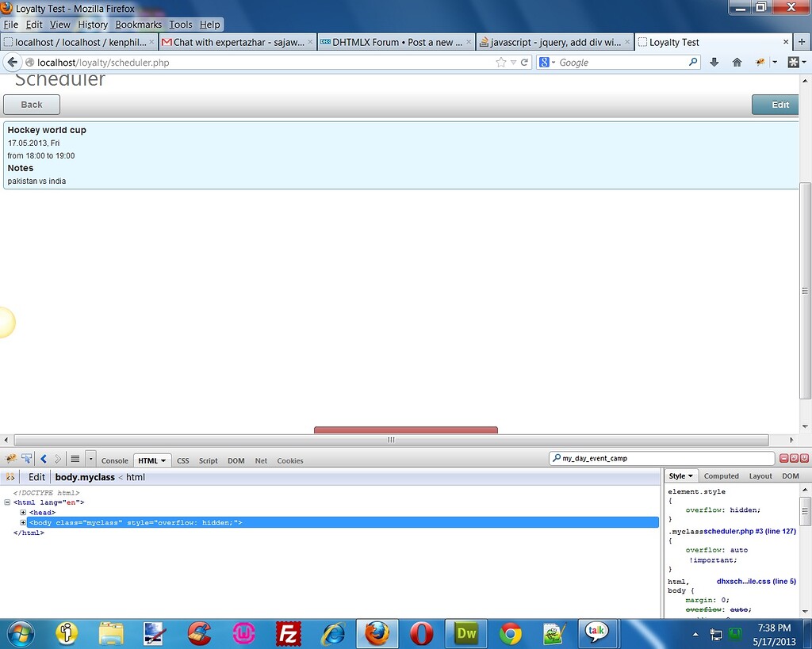This screenshot has width=812, height=649.
Task: Expand the body.myclass node in HTML tree
Action: click(x=23, y=523)
